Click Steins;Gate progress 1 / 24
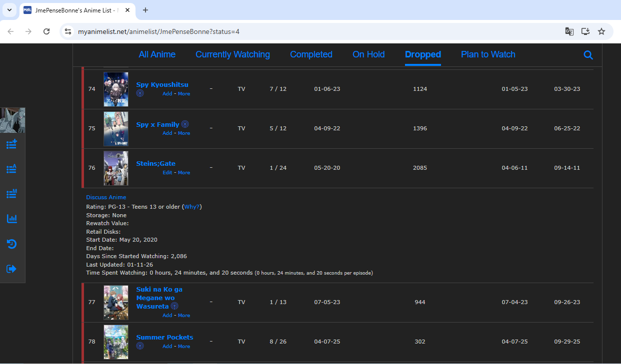 click(278, 168)
